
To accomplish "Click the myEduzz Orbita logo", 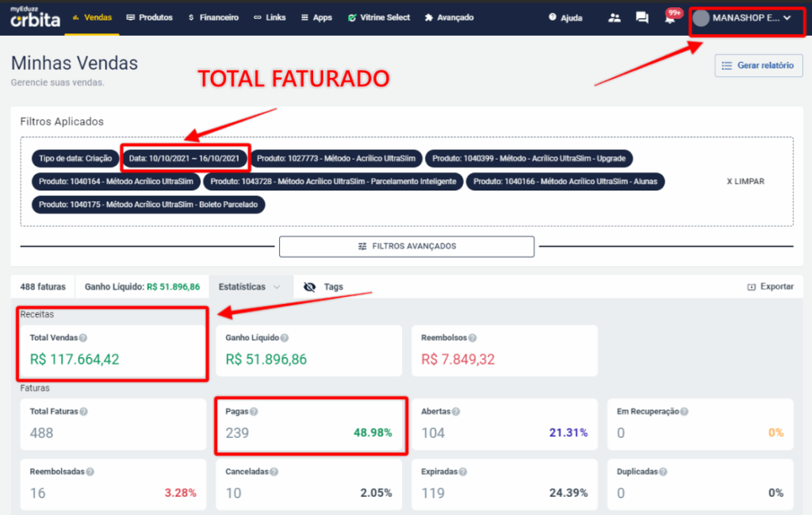I will pos(35,17).
